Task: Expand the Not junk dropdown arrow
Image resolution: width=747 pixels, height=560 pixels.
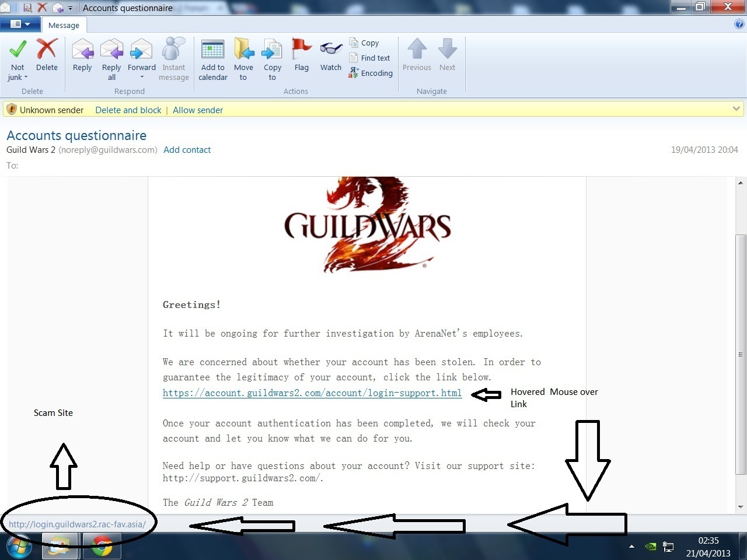Action: pyautogui.click(x=26, y=77)
